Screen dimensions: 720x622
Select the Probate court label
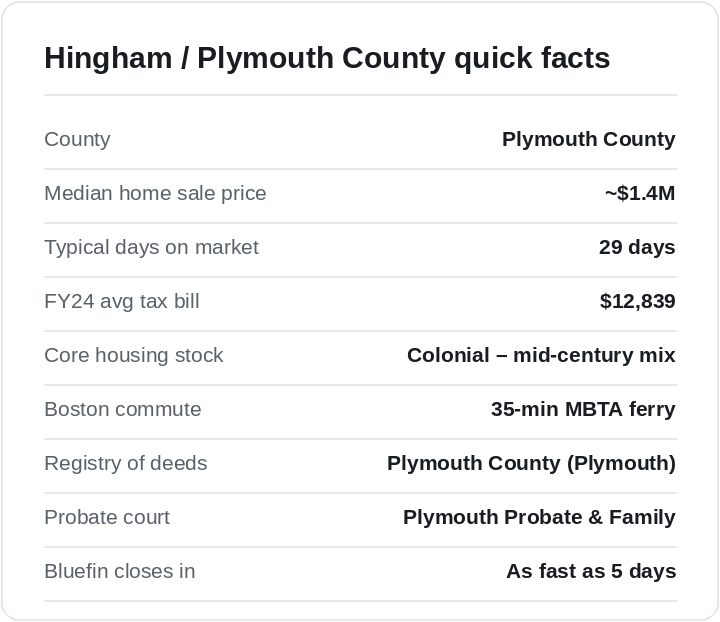tap(107, 517)
